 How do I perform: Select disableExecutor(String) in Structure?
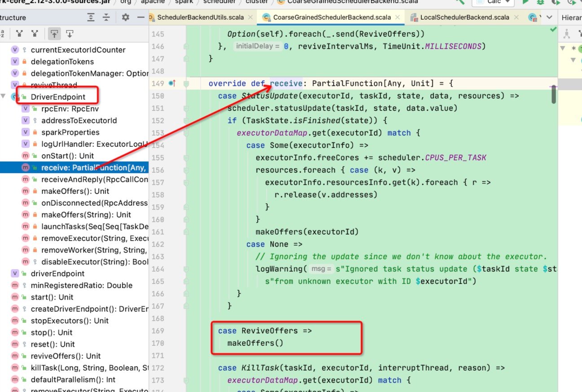95,261
